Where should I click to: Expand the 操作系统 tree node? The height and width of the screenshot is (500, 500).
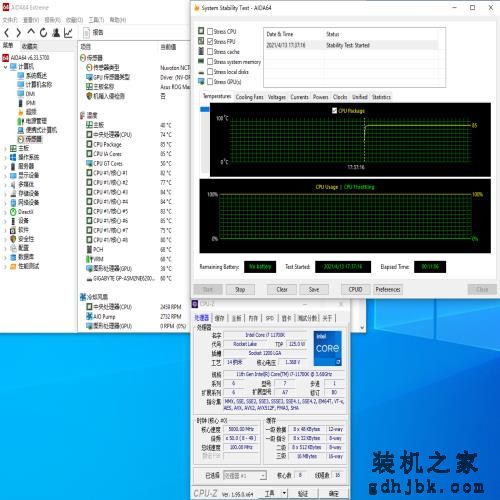point(5,157)
